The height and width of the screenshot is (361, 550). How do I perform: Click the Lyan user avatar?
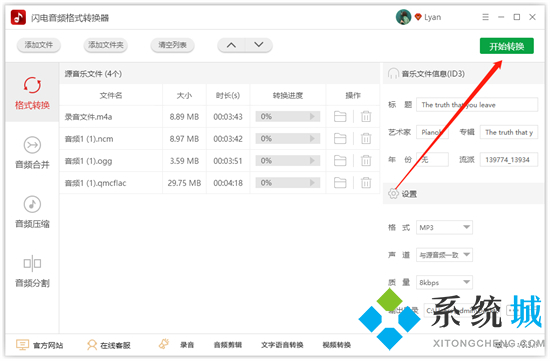(403, 17)
